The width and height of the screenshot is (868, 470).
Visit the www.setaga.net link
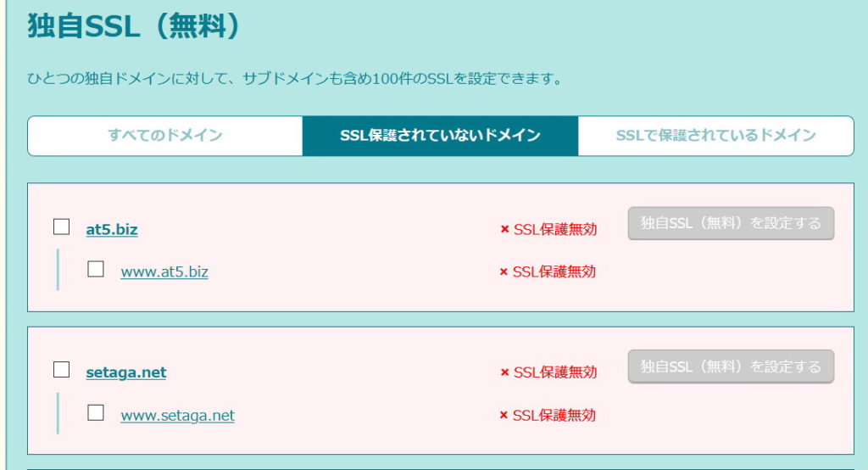178,416
